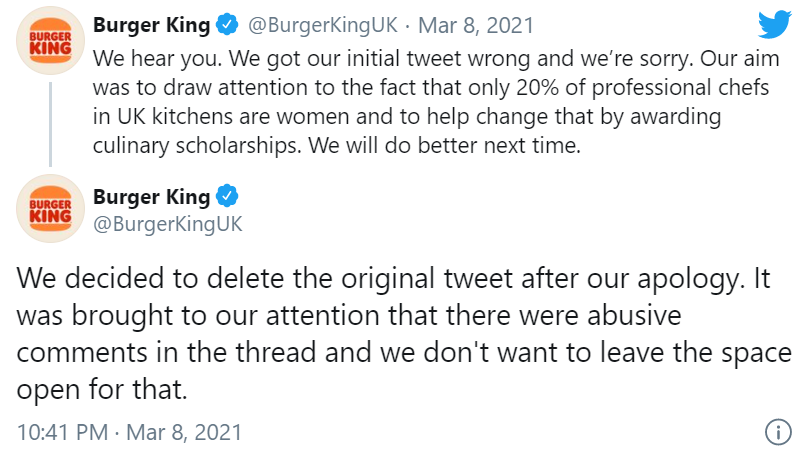Image resolution: width=807 pixels, height=461 pixels.
Task: Click "We hear you" opening of apology tweet
Action: 157,59
